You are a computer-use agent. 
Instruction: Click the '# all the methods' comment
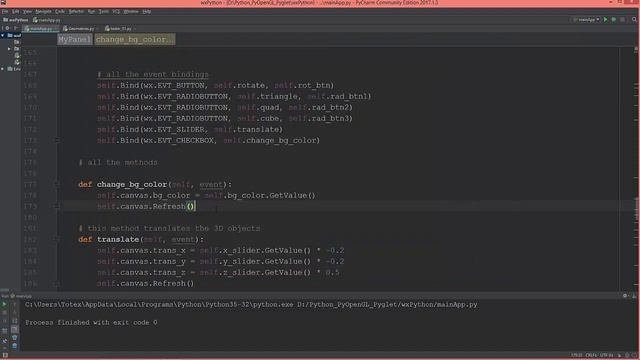118,162
